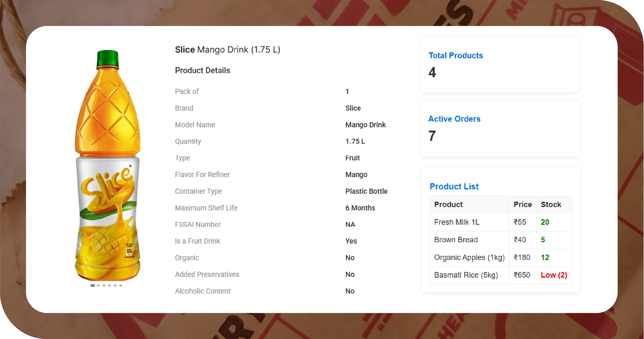This screenshot has width=644, height=339.
Task: Open the Total Products card heading
Action: tap(456, 55)
